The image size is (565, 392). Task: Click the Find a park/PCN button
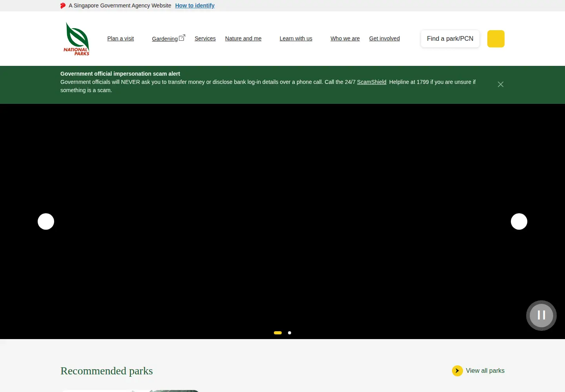tap(450, 39)
